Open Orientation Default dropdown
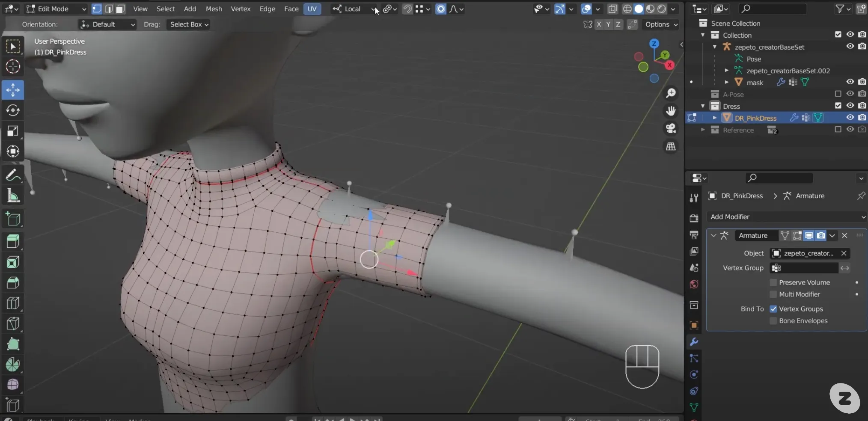 click(107, 24)
